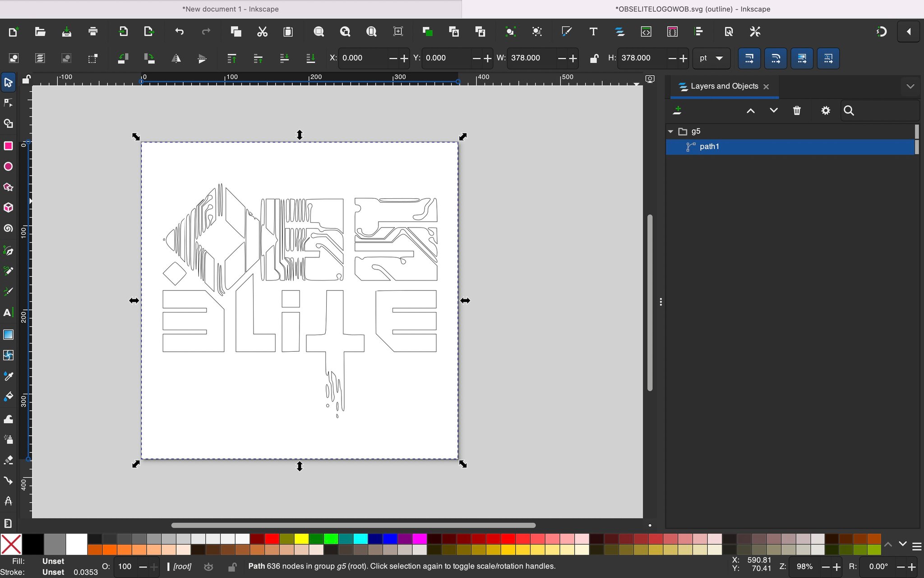Toggle the width/height ratio lock
924x578 pixels.
pyautogui.click(x=594, y=58)
